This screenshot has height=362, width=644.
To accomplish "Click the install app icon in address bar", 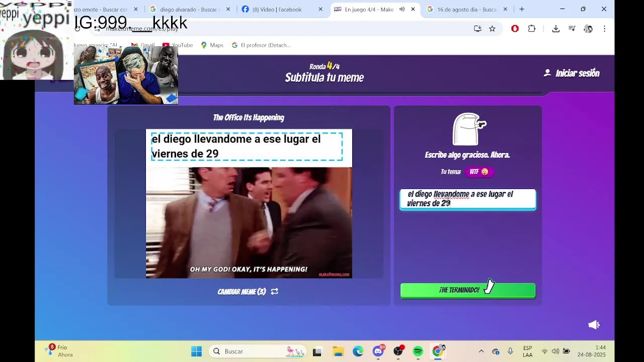I will click(477, 29).
